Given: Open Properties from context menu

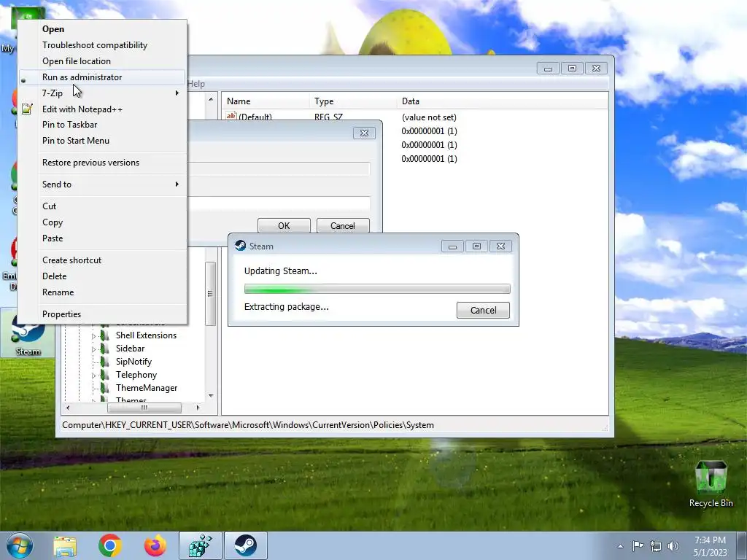Looking at the screenshot, I should [102, 314].
